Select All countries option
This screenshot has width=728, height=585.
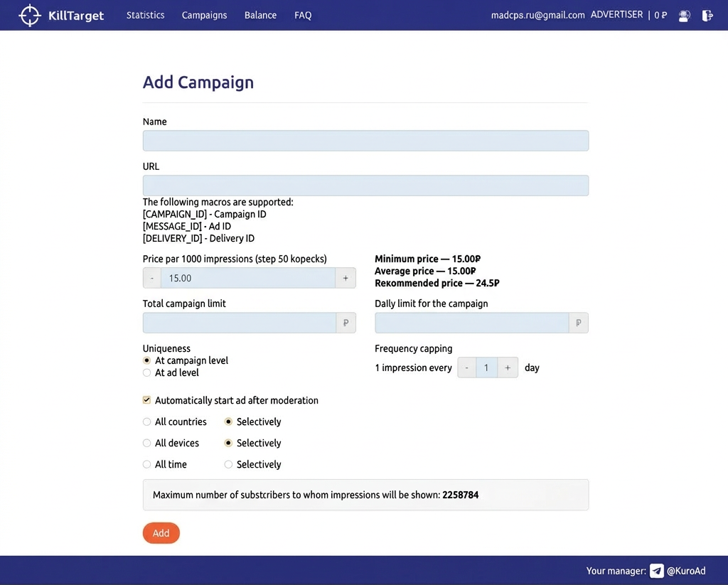(x=146, y=422)
